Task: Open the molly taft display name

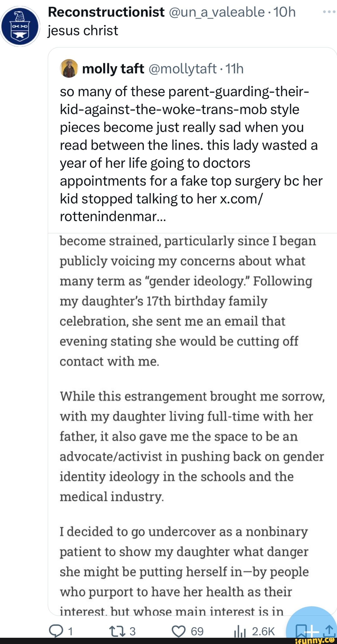Action: point(113,69)
